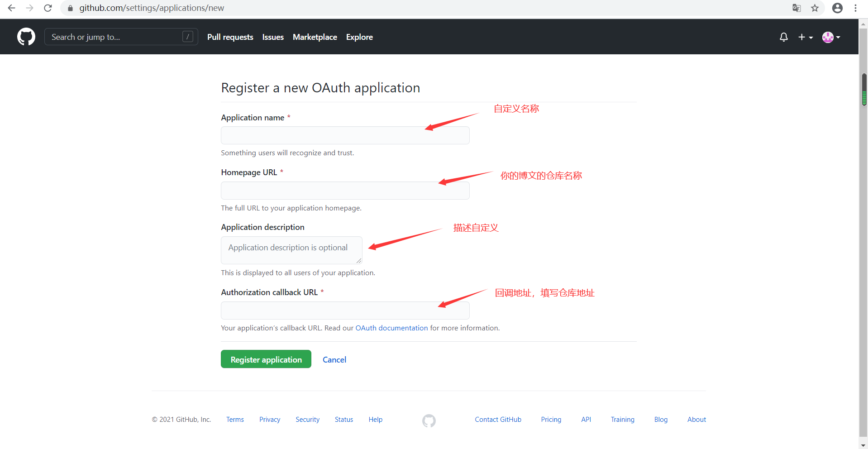This screenshot has width=868, height=449.
Task: Click the padlock site info icon
Action: coord(70,8)
